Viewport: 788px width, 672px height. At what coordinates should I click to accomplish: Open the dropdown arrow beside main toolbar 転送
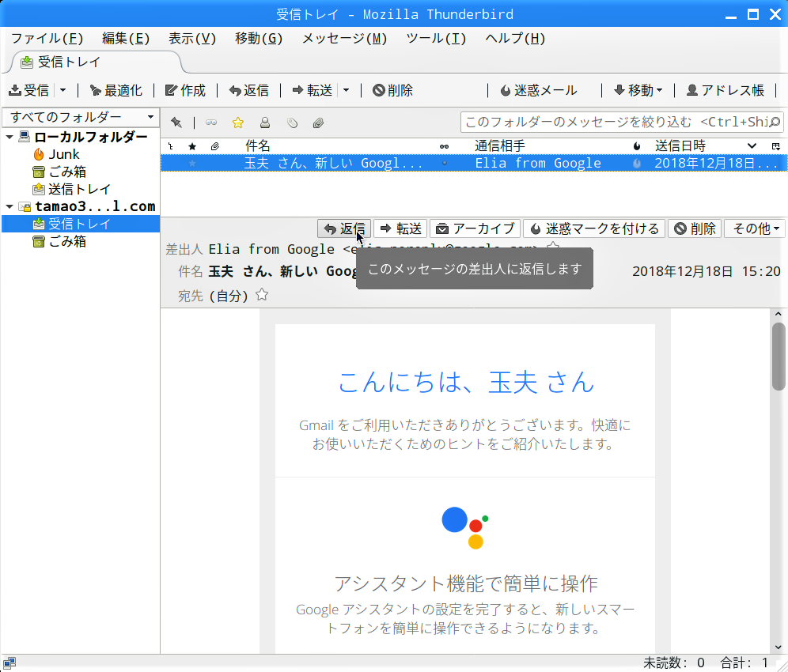[x=347, y=90]
